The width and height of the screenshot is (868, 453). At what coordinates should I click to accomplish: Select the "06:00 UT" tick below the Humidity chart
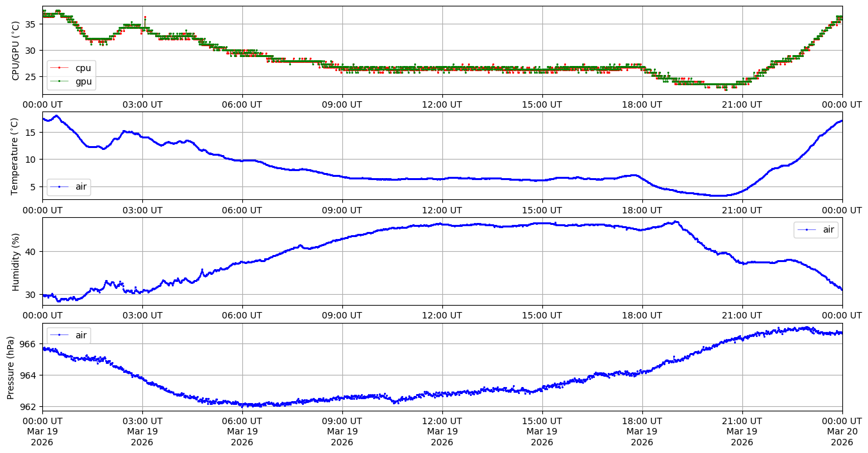242,315
